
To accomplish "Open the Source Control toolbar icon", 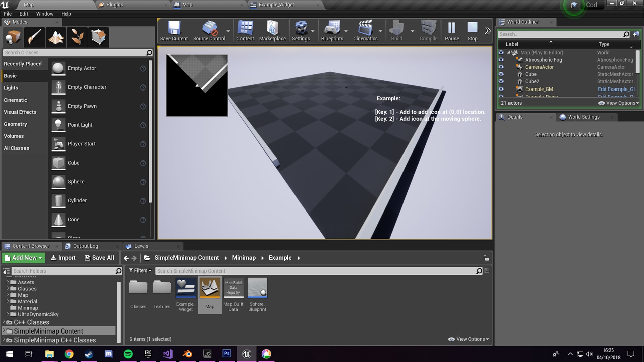I will click(x=209, y=31).
